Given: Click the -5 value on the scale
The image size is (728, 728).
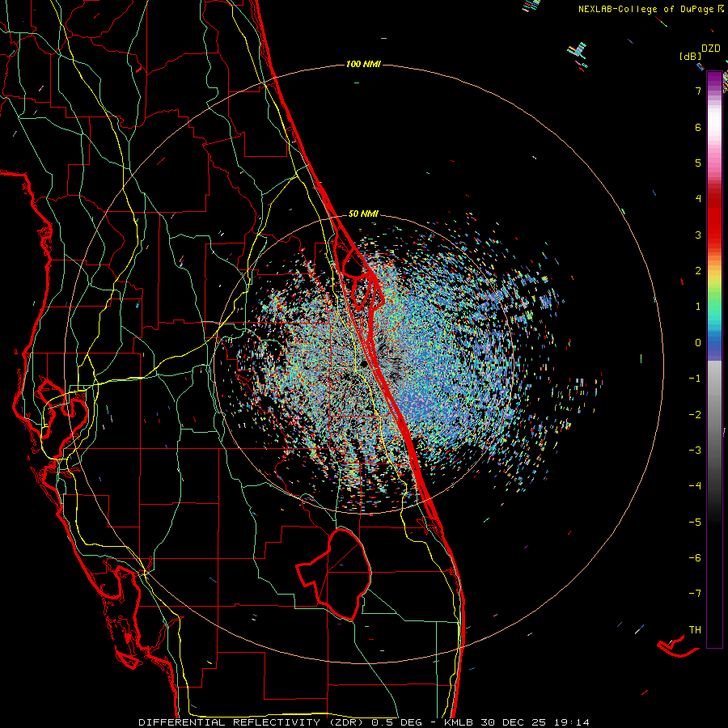Looking at the screenshot, I should (695, 523).
